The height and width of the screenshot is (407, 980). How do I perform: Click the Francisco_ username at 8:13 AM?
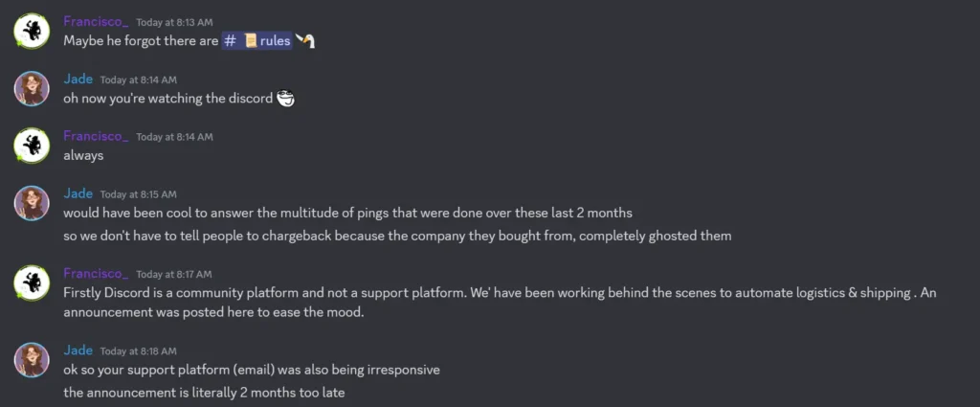96,21
